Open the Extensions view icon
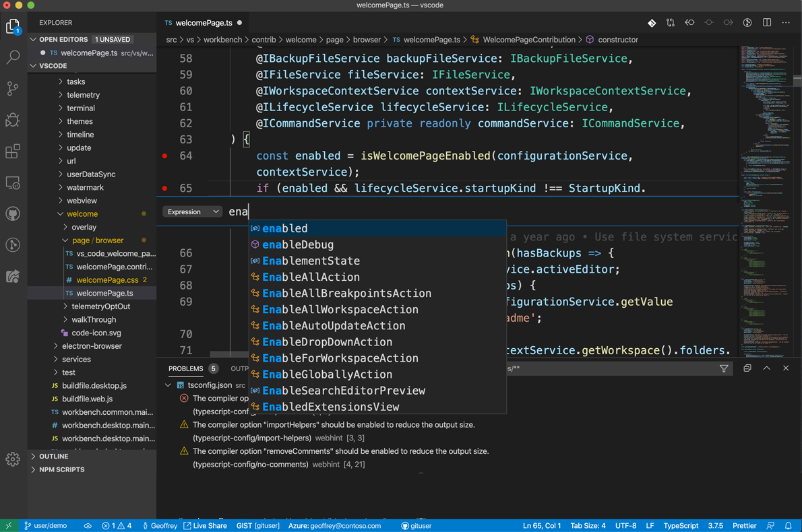The width and height of the screenshot is (802, 532). (12, 152)
